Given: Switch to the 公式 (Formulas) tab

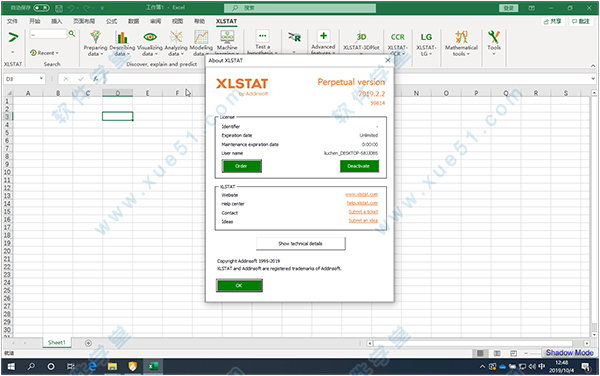Looking at the screenshot, I should pos(111,21).
